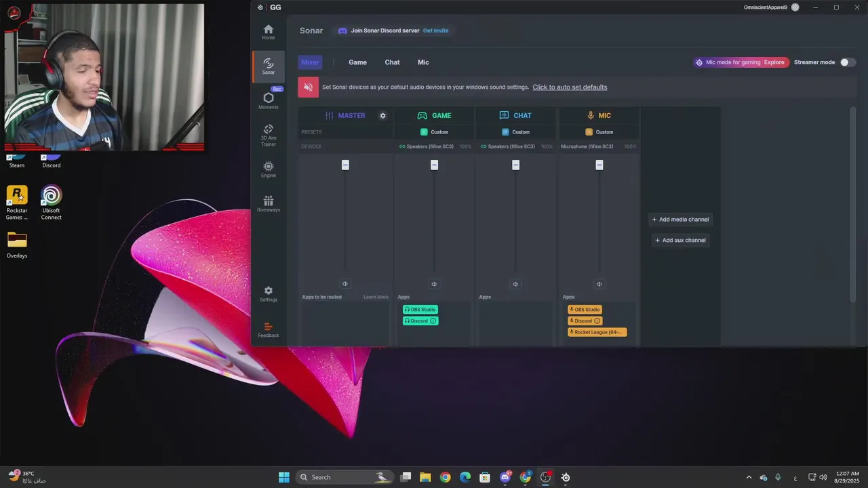868x488 pixels.
Task: Select OBS Studio chip in Game apps
Action: pyautogui.click(x=420, y=310)
